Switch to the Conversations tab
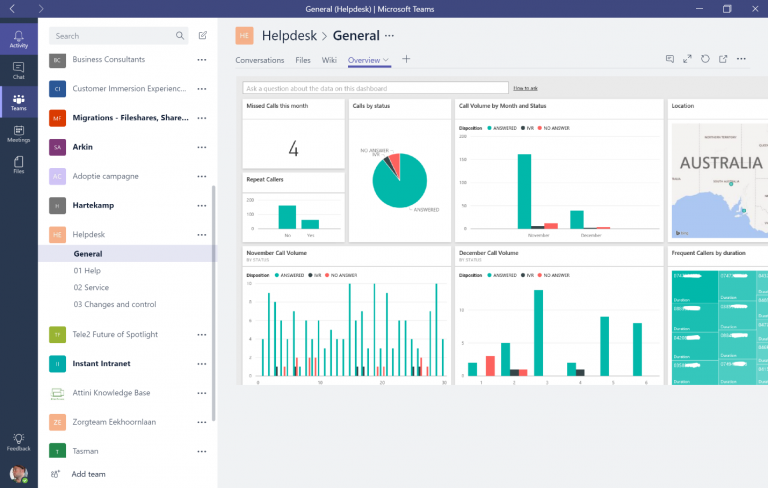 click(x=260, y=60)
